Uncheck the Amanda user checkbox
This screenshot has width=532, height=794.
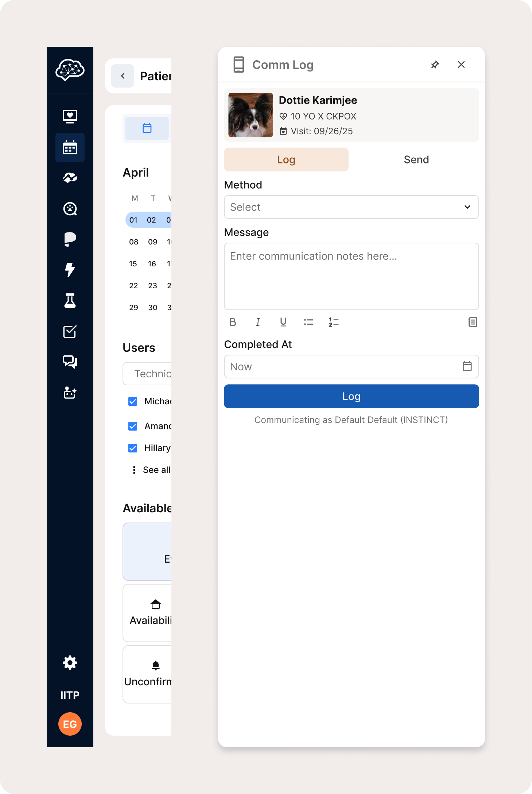[x=133, y=426]
